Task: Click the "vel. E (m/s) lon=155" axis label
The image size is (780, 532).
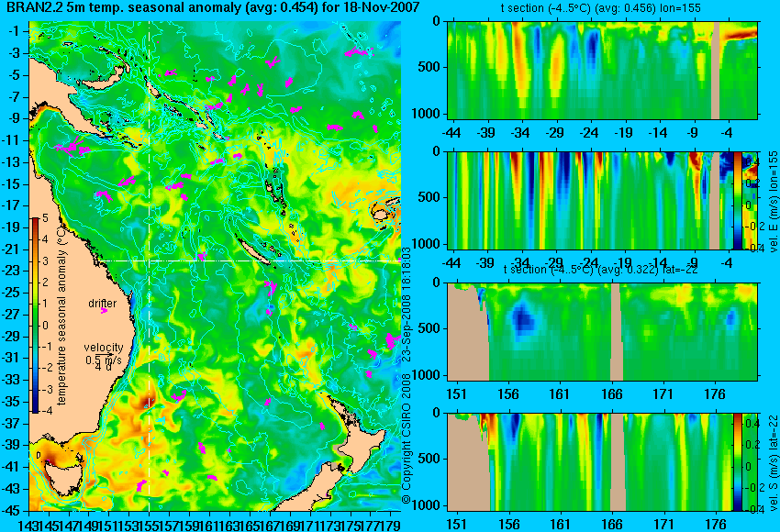Action: pyautogui.click(x=773, y=202)
